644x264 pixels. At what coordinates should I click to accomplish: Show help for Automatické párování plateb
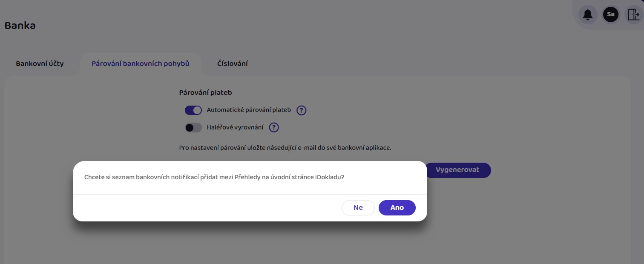[302, 110]
